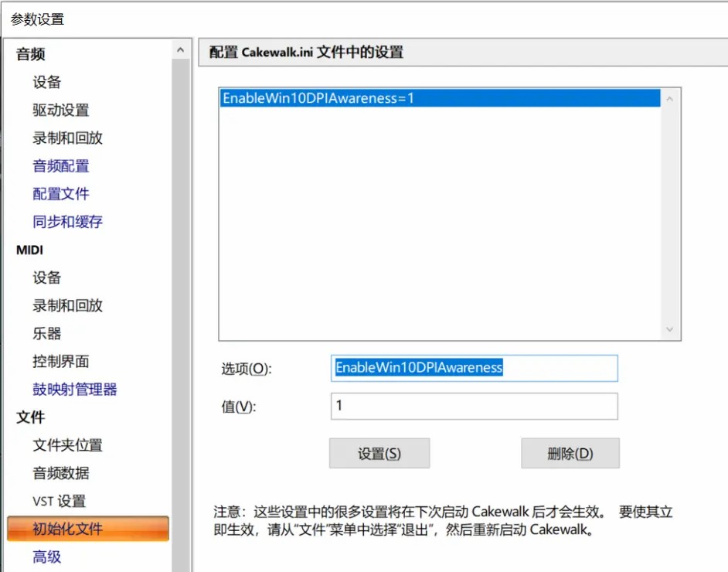Click the 文件 category header
The width and height of the screenshot is (728, 572).
[x=31, y=417]
